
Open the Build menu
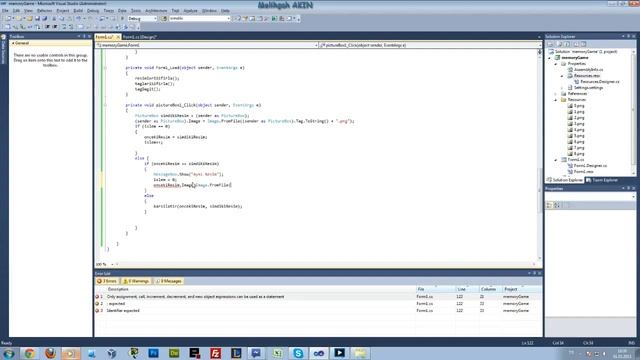tap(78, 11)
